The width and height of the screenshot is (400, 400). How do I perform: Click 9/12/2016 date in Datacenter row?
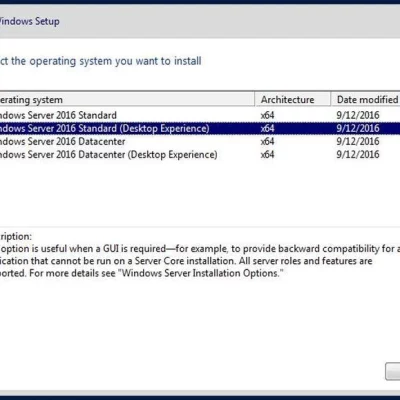pyautogui.click(x=358, y=141)
